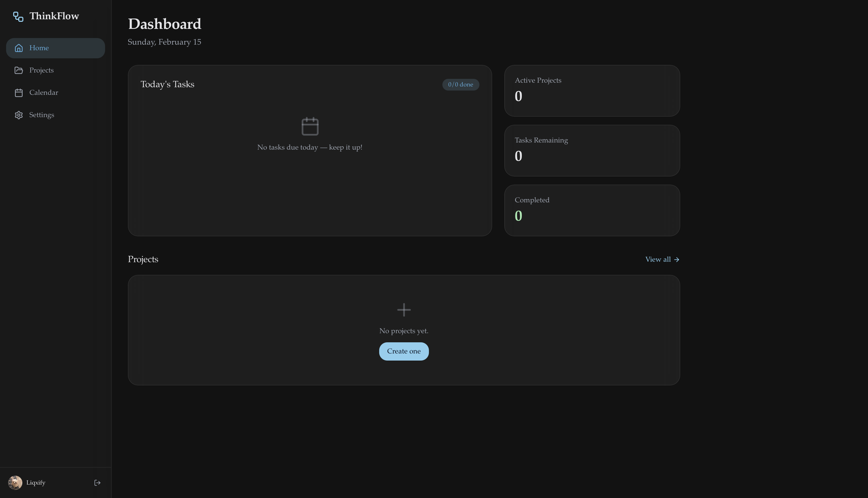Screen dimensions: 868x498
Task: Click the Tasks Remaining stat card
Action: click(x=592, y=151)
